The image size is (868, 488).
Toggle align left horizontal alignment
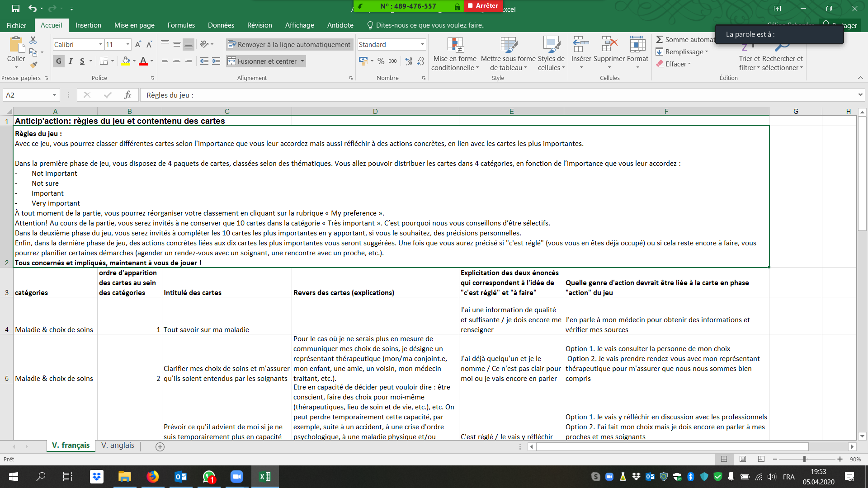pos(165,61)
